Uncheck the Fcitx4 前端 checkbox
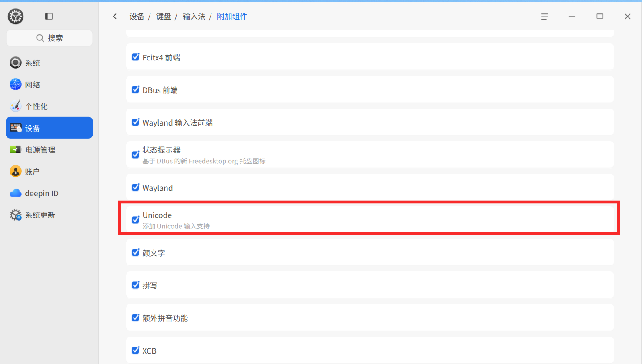 (135, 57)
